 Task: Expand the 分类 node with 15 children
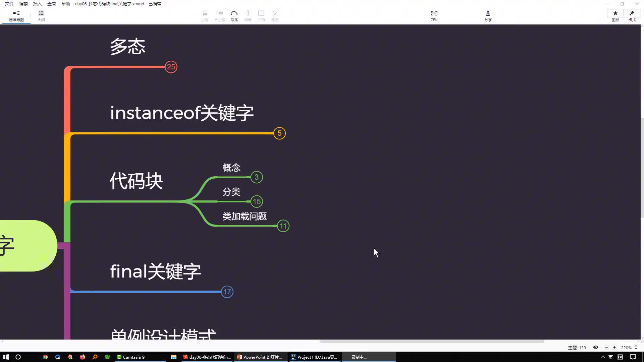(257, 201)
